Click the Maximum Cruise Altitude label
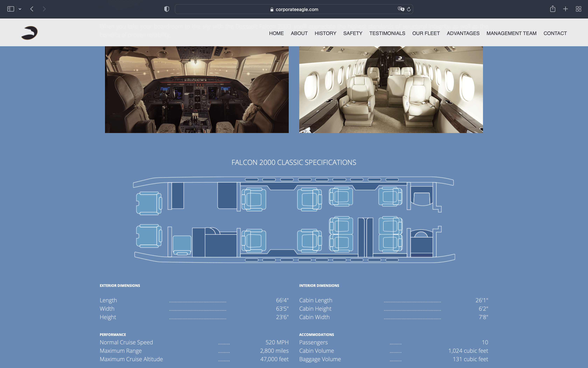 pos(131,359)
